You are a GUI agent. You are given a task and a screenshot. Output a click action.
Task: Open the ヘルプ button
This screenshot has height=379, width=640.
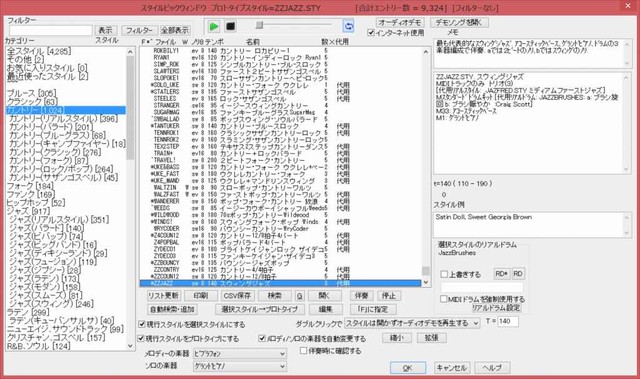(492, 368)
